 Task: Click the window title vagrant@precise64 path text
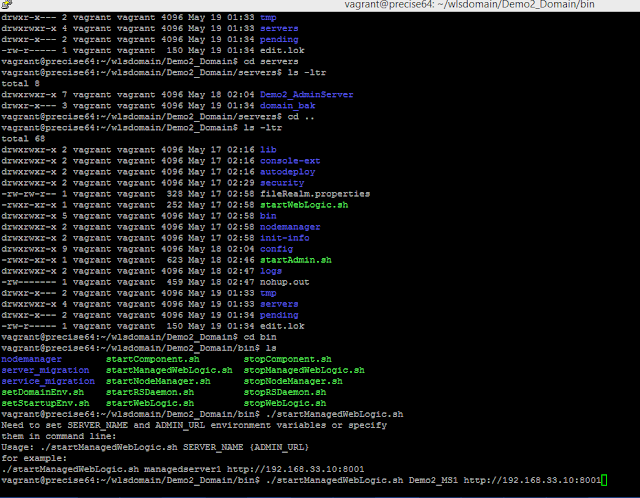coord(469,4)
